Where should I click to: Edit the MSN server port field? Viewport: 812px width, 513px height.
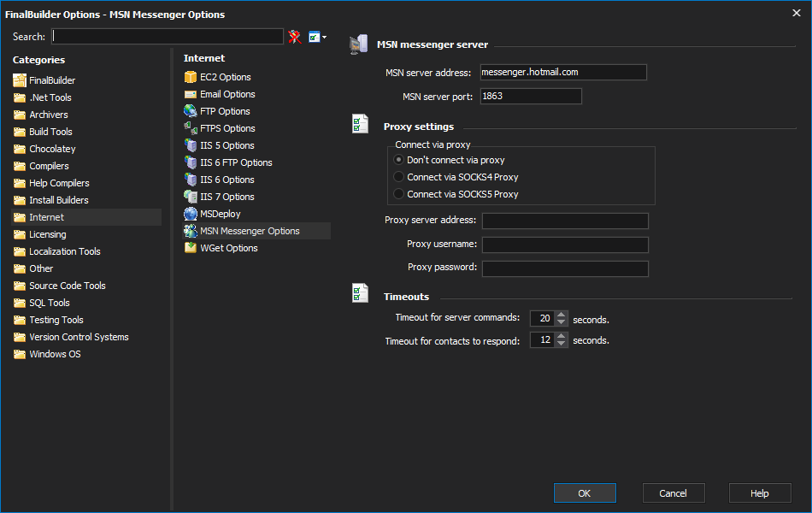(531, 96)
